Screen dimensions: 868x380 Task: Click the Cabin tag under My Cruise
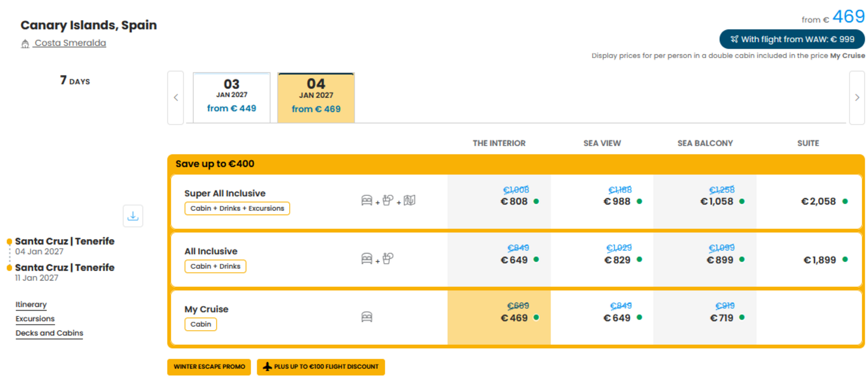(201, 324)
